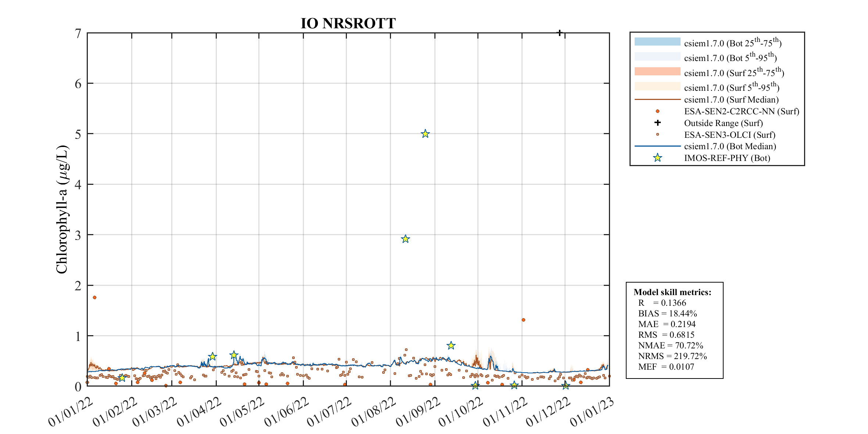Click the black plus outlier marker at plot top
868x434 pixels.
click(559, 33)
